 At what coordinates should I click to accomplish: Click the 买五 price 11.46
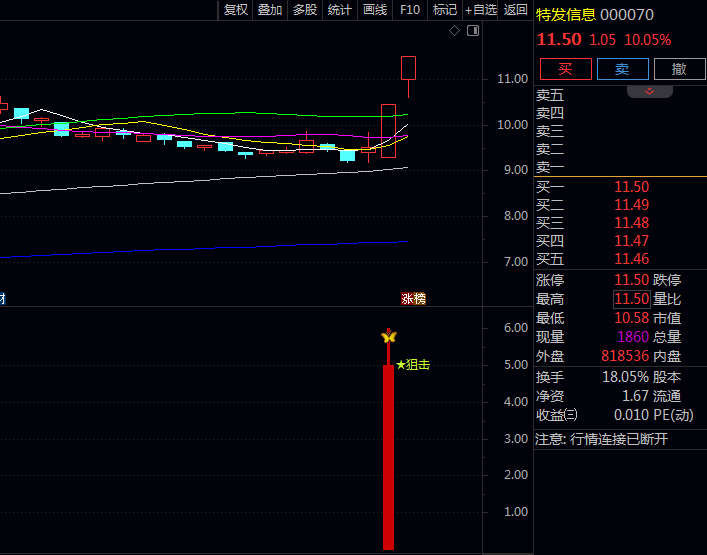coord(631,259)
